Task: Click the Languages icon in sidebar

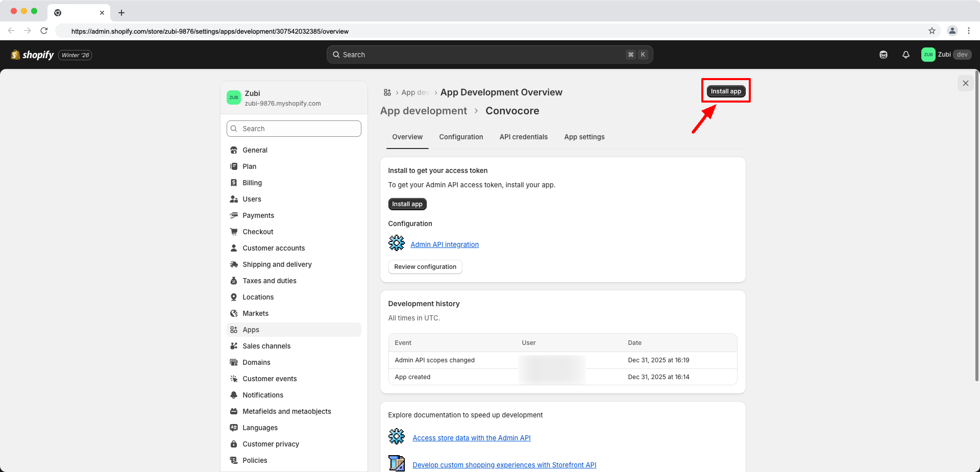Action: [234, 428]
